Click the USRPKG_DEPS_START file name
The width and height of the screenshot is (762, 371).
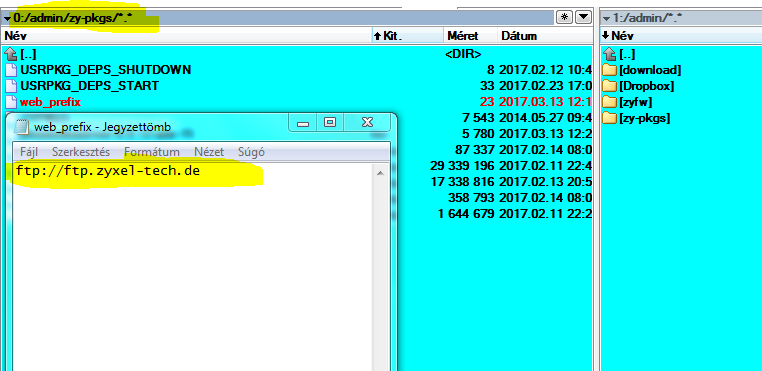click(89, 86)
